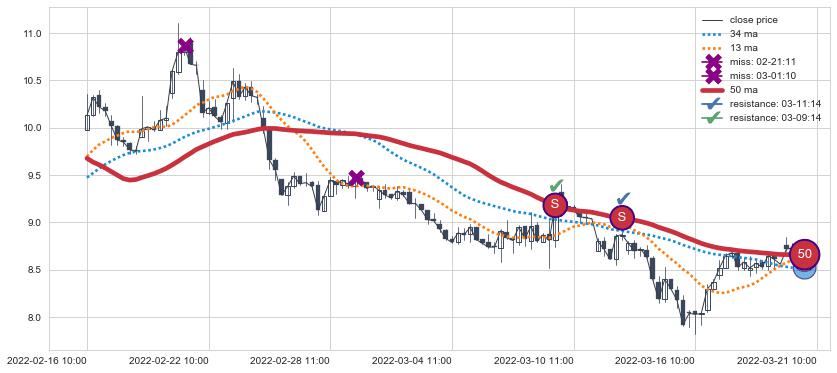Viewport: 837px width, 373px height.
Task: Click the red S circle below the blue checkmark
Action: click(621, 217)
